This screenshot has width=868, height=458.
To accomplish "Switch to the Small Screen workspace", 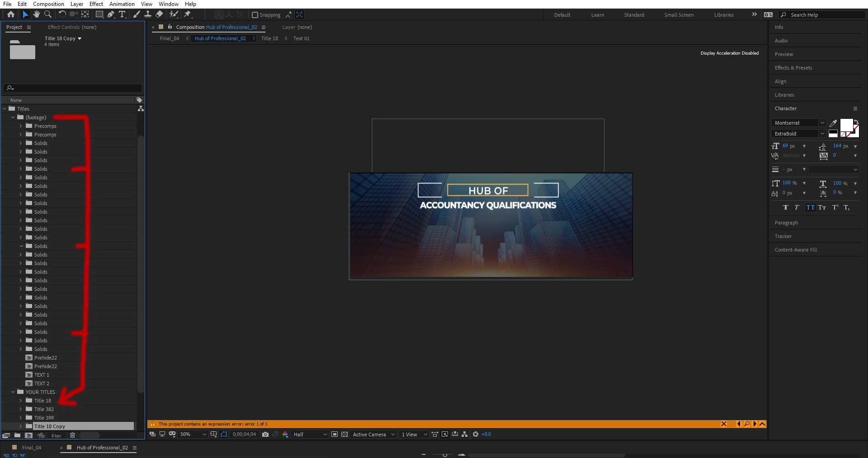I will (679, 15).
